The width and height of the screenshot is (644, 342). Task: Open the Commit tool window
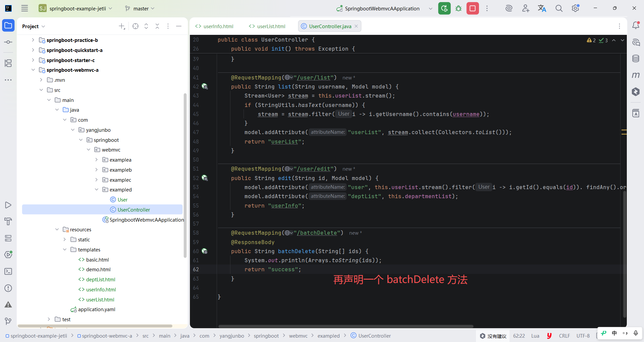8,42
